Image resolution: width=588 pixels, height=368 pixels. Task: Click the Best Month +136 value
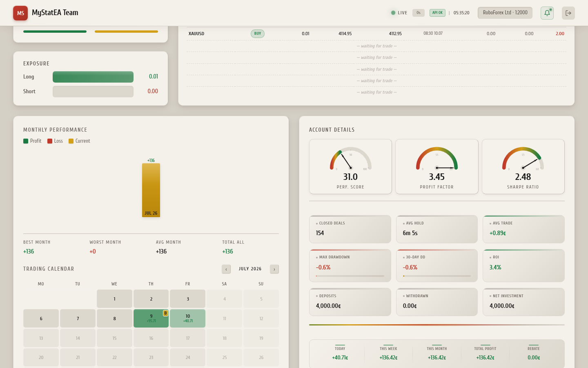pos(29,251)
